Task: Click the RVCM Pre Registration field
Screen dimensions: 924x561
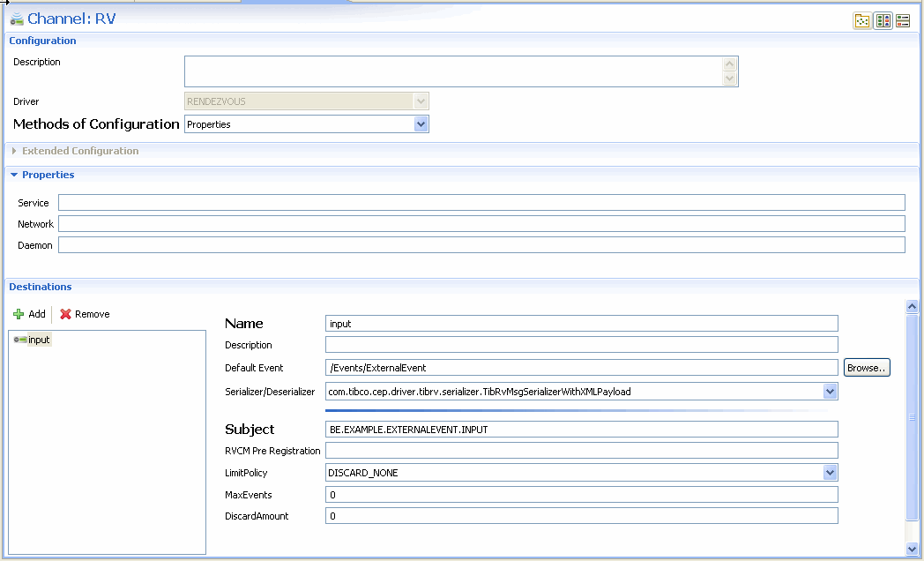Action: (582, 451)
